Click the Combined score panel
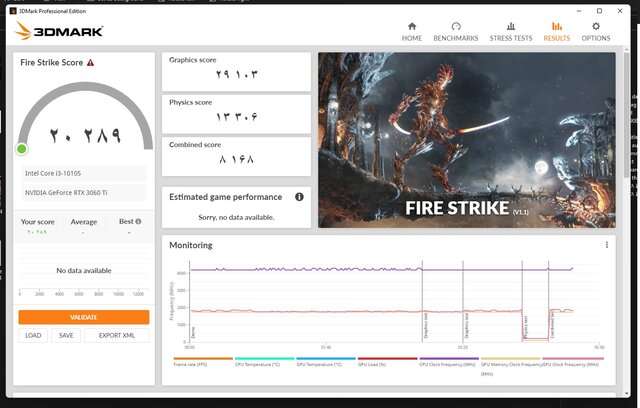640x408 pixels. tap(236, 156)
